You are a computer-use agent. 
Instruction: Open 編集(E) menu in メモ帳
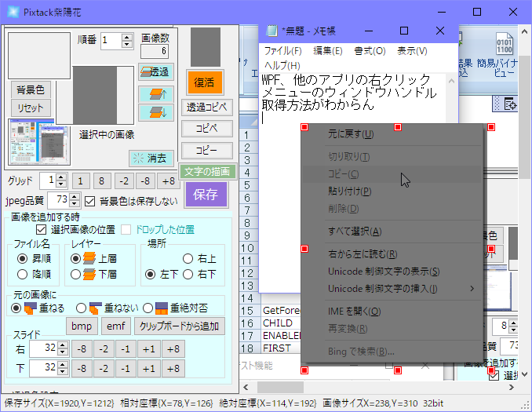pyautogui.click(x=328, y=51)
